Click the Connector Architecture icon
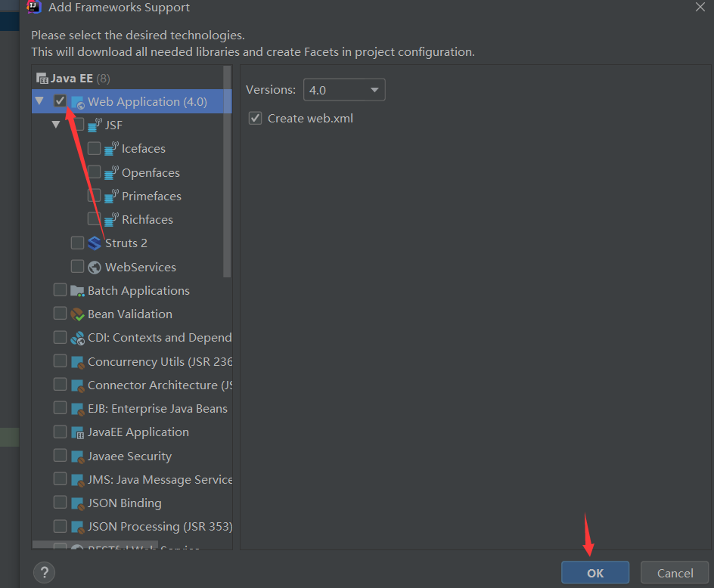Viewport: 714px width, 588px height. [78, 386]
